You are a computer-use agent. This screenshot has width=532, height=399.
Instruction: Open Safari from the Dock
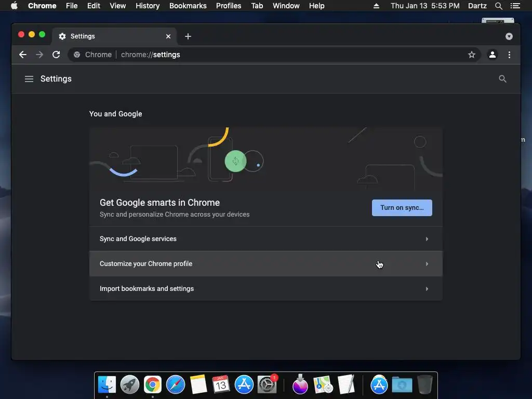coord(176,385)
